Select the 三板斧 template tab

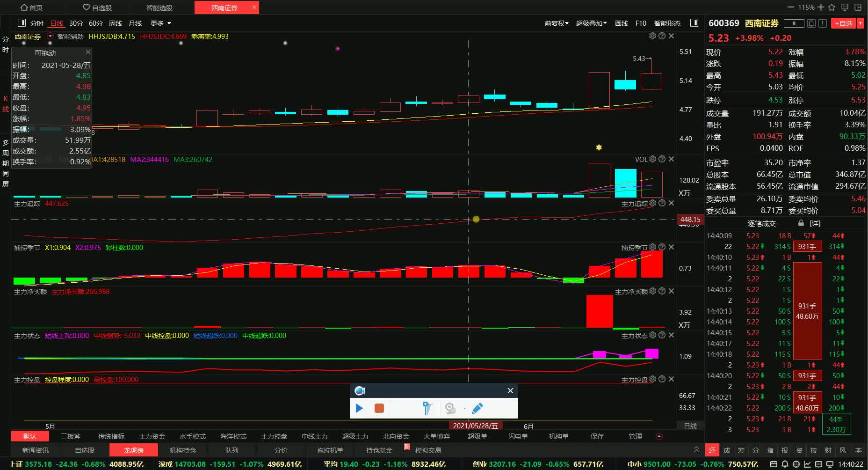(x=71, y=436)
